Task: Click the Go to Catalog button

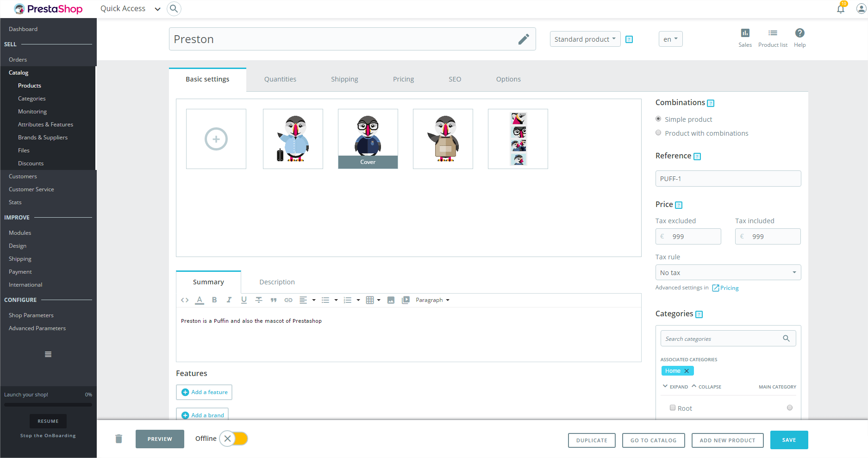Action: tap(653, 440)
